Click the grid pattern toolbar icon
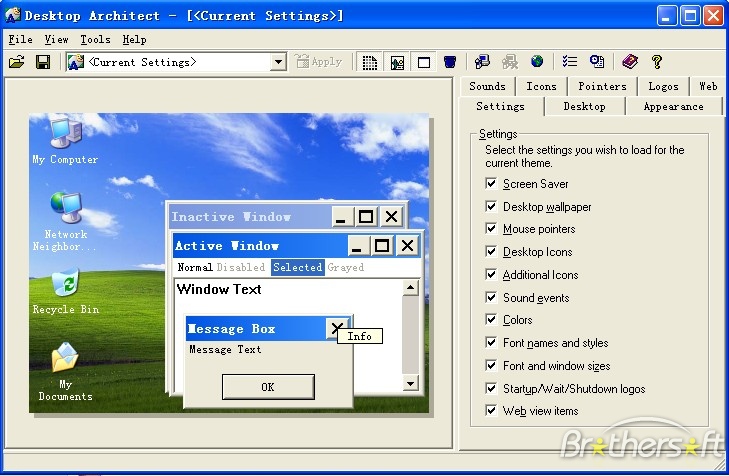Image resolution: width=729 pixels, height=476 pixels. pos(370,62)
